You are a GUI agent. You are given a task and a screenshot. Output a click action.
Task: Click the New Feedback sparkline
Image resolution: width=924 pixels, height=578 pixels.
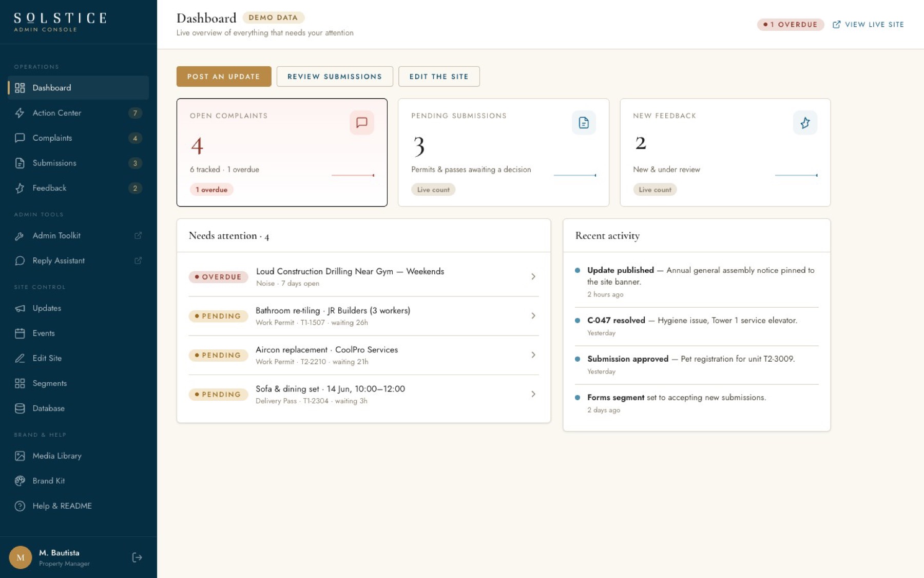(x=796, y=175)
